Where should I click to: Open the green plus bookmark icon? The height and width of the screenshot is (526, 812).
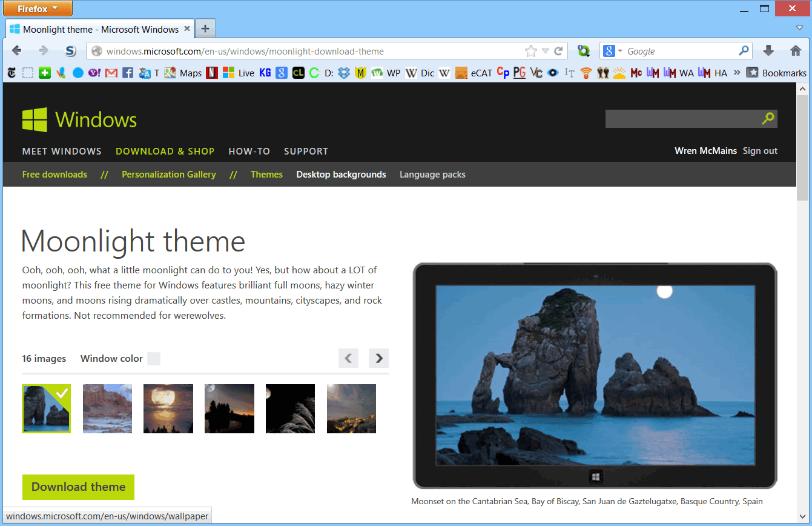coord(44,73)
